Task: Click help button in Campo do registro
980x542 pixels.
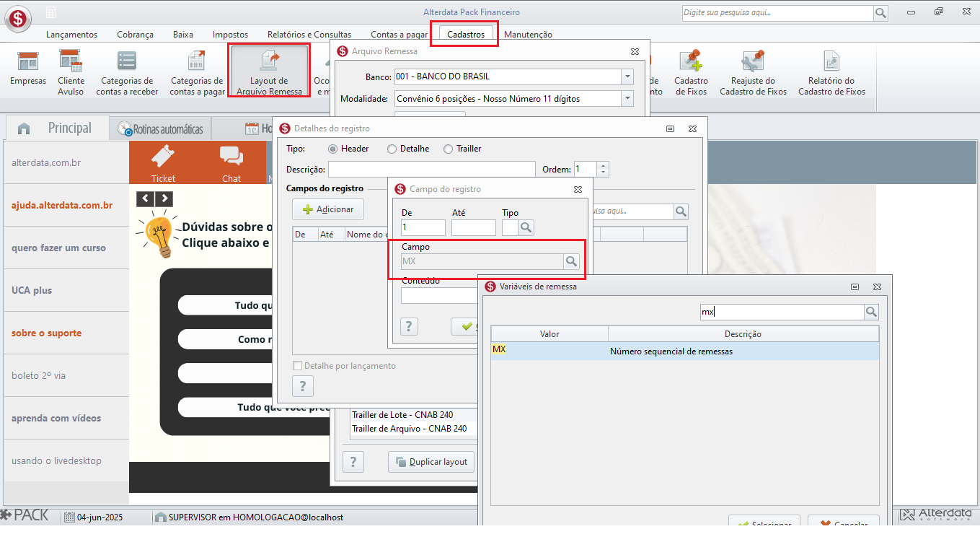Action: tap(409, 326)
